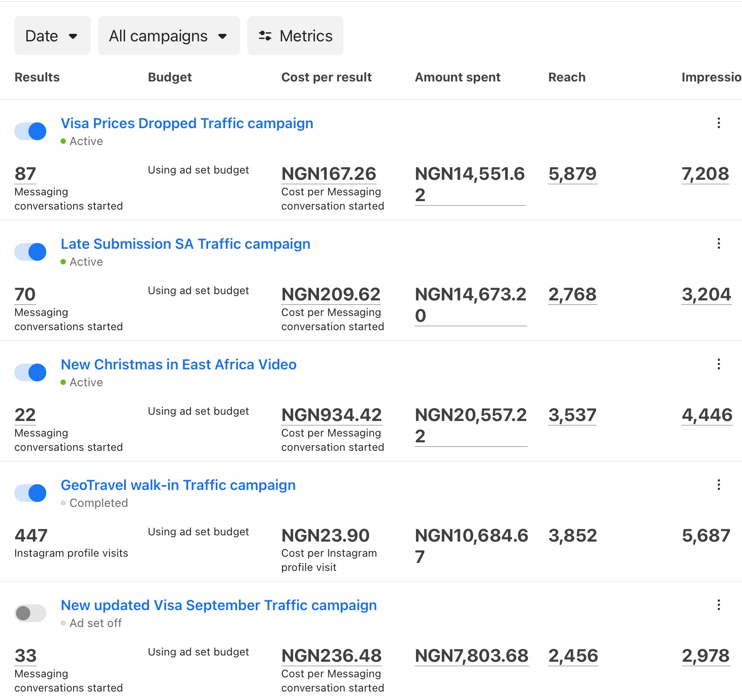Viewport: 742px width, 700px height.
Task: Turn off Visa Prices Dropped Traffic campaign toggle
Action: 30,131
